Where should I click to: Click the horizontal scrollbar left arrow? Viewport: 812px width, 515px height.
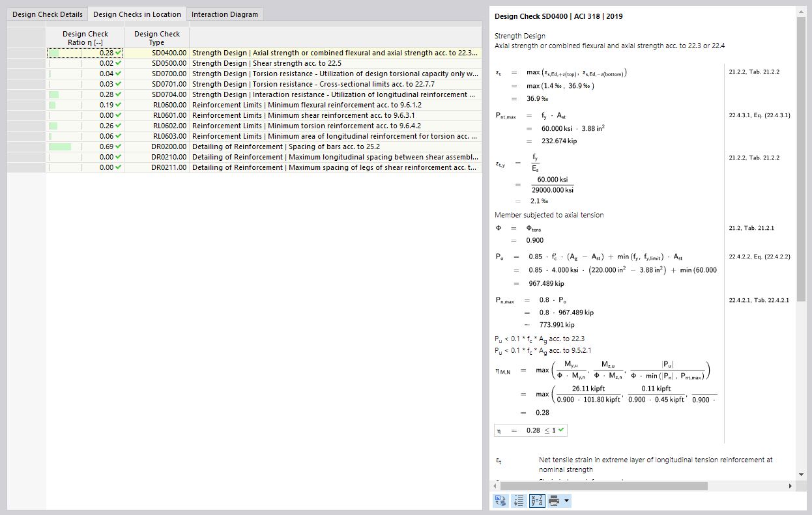(496, 486)
